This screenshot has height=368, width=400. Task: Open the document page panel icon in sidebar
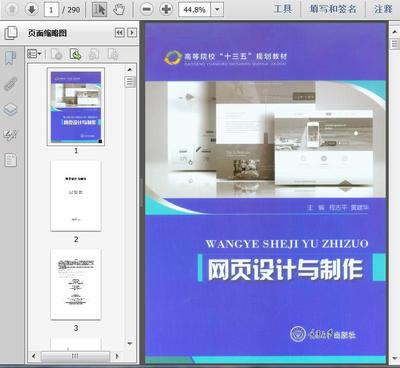tap(10, 160)
